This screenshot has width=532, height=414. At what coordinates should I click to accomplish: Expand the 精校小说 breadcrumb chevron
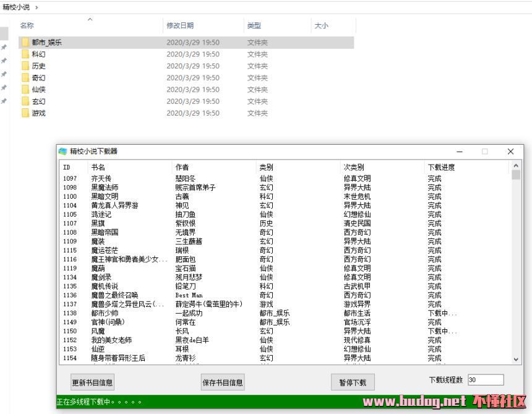click(36, 7)
